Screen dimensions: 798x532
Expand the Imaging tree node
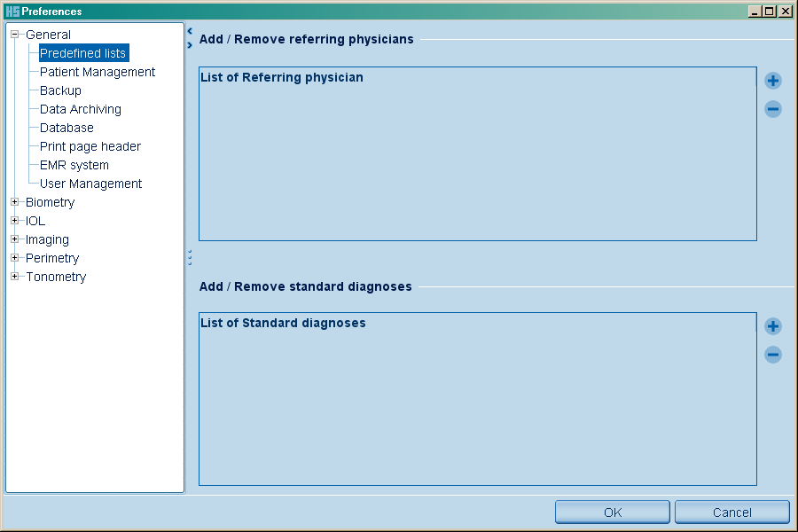15,239
